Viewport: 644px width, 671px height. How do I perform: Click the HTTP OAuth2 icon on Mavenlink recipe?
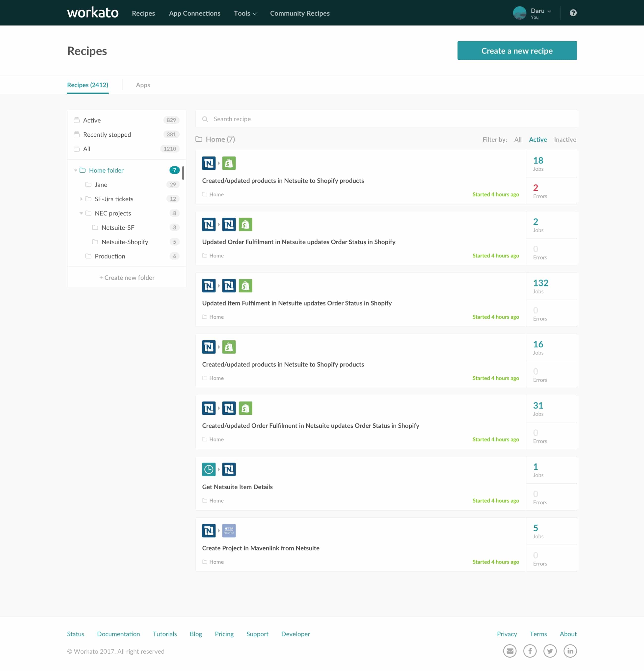click(229, 531)
